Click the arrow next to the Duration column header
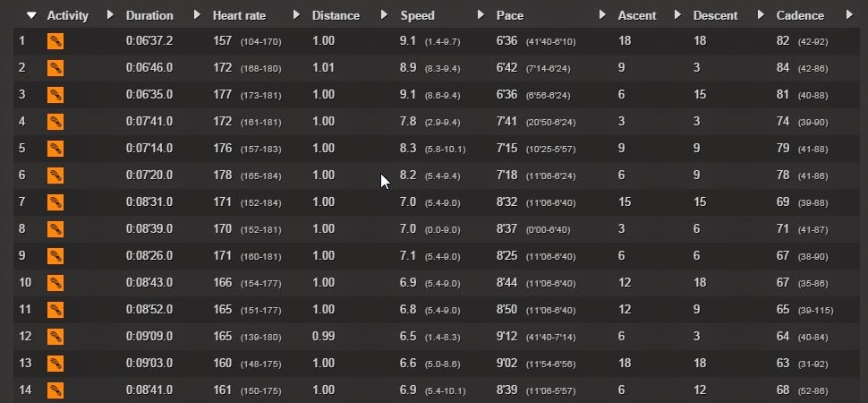 [197, 15]
